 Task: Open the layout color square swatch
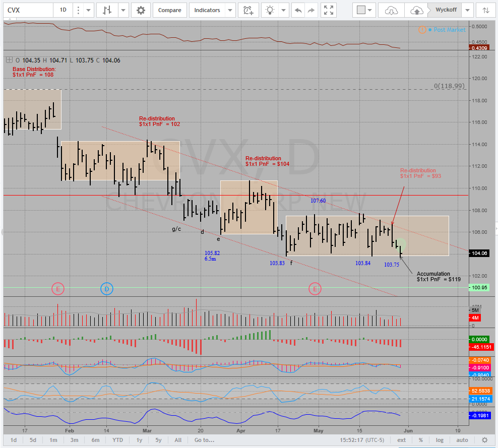pos(361,10)
